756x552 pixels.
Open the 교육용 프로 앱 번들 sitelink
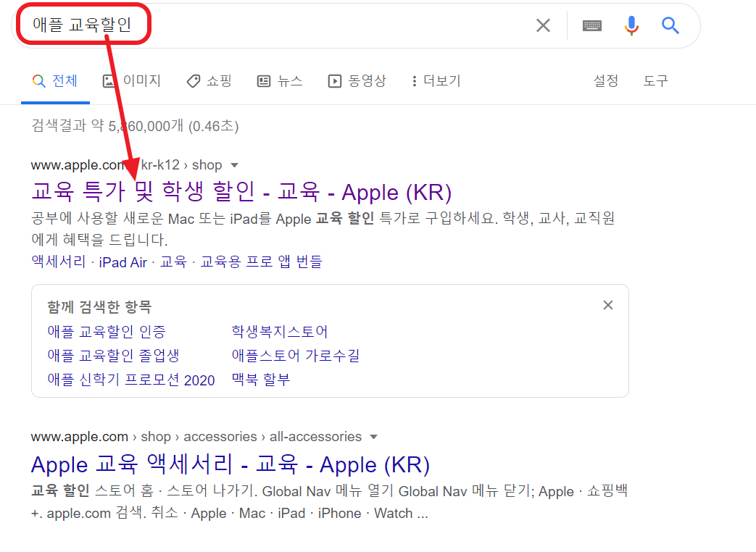[x=261, y=262]
